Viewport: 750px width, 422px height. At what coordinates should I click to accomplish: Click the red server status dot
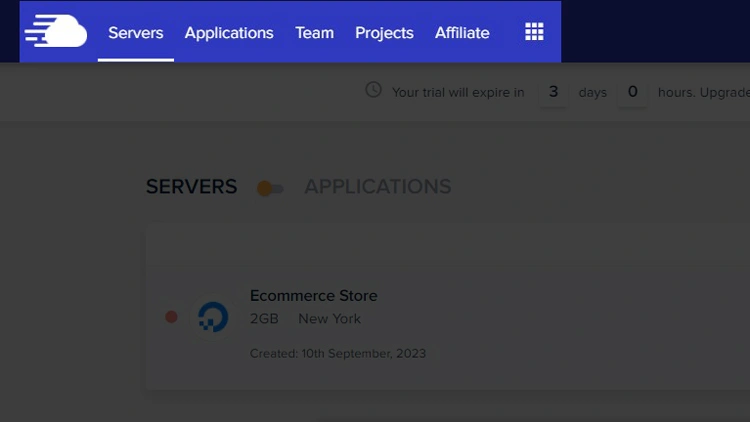coord(171,317)
